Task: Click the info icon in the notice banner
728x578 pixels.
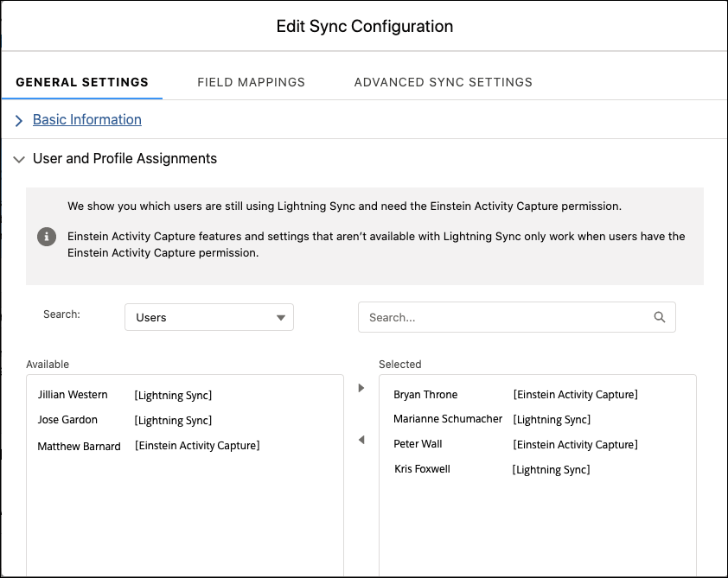Action: [47, 237]
